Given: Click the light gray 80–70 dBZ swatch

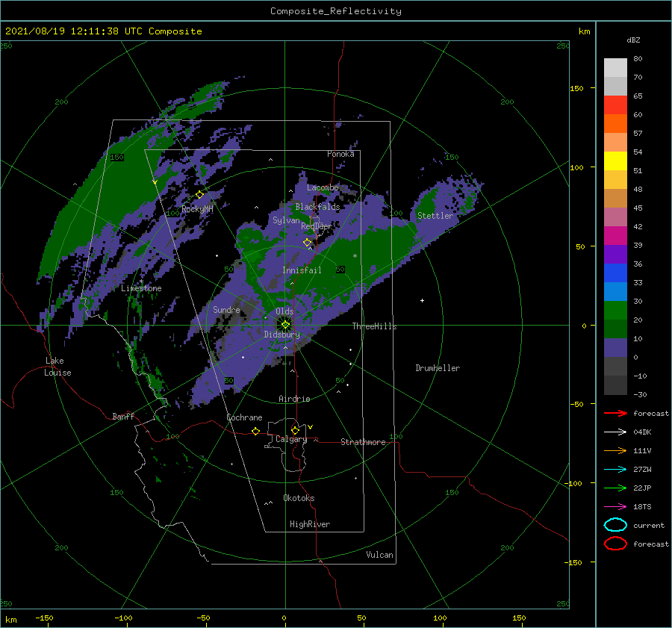Looking at the screenshot, I should coord(615,68).
